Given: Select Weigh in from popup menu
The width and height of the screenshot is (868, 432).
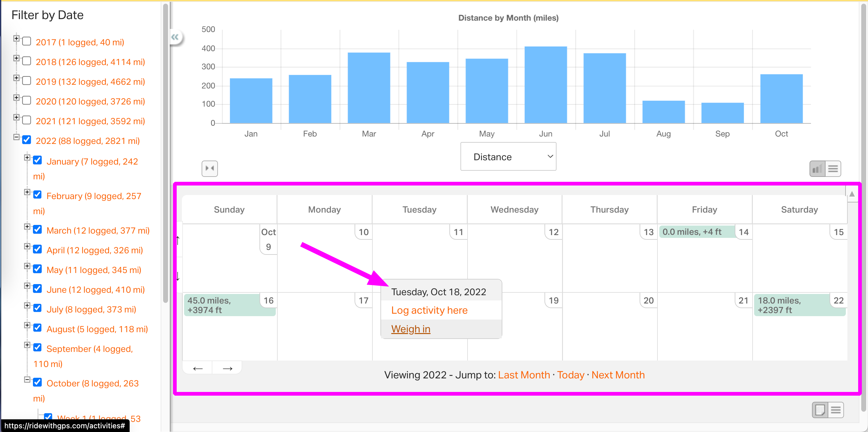Looking at the screenshot, I should coord(410,329).
